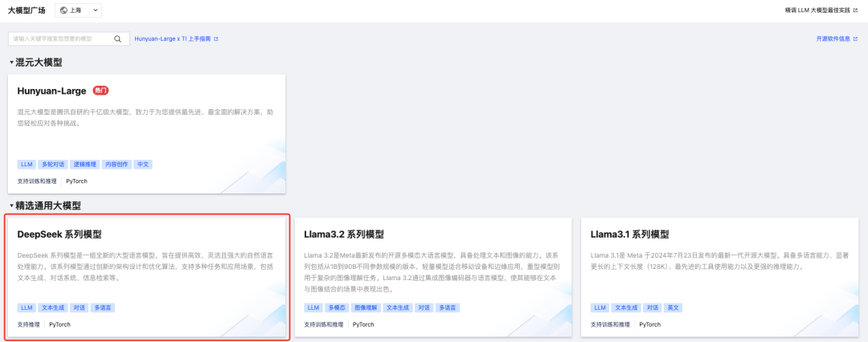Click 文本生成 tag on Llama3.2 card
868x342 pixels.
398,307
